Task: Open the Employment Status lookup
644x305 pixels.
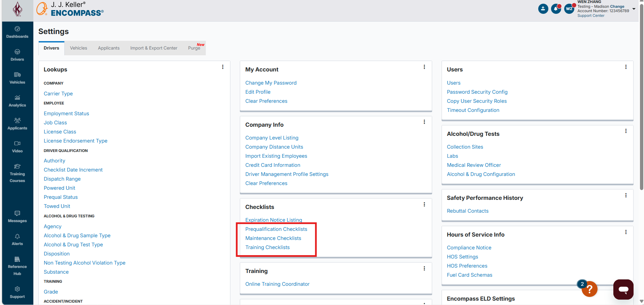Action: (x=66, y=114)
